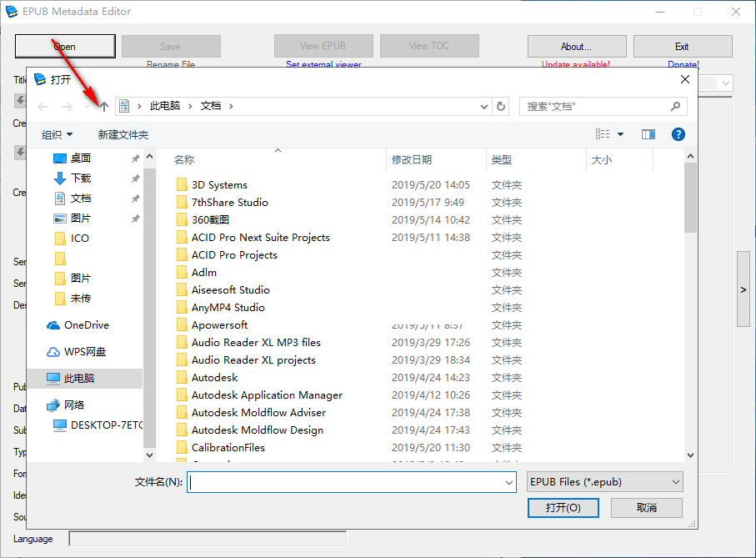Go up one folder level arrow
This screenshot has width=756, height=558.
point(104,107)
